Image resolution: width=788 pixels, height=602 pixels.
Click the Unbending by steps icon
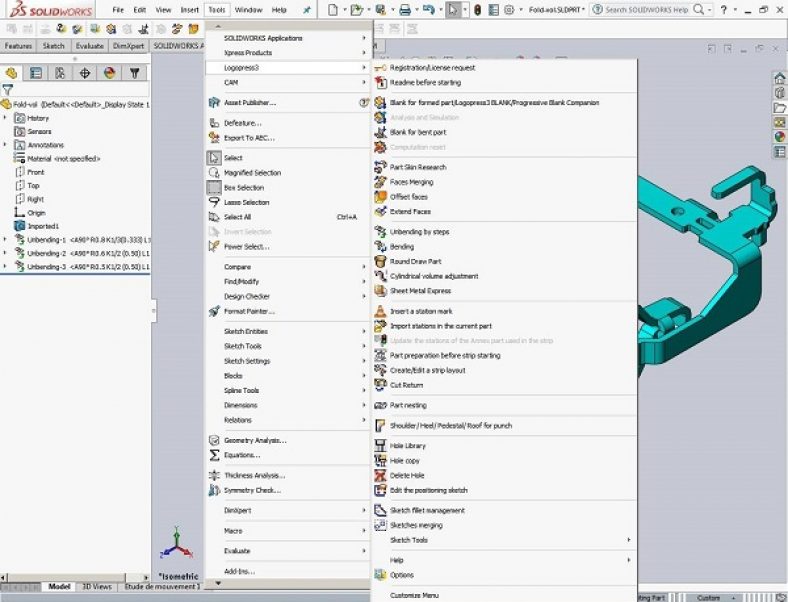click(x=380, y=231)
